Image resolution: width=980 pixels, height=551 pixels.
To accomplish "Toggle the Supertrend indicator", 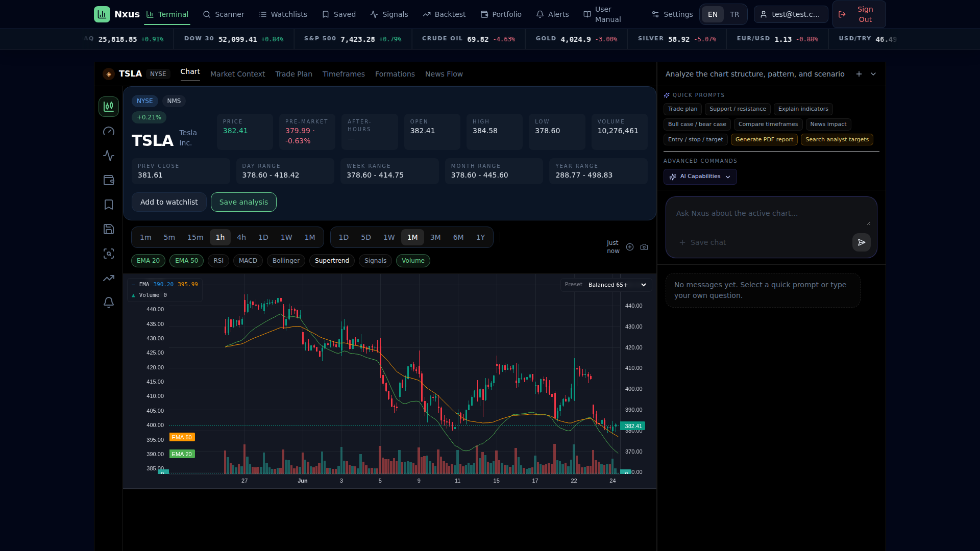I will (x=332, y=261).
